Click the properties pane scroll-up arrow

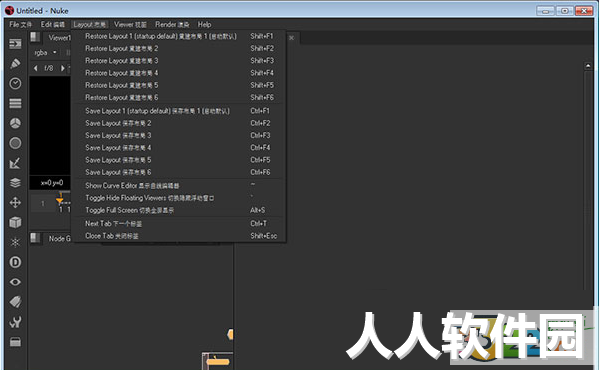click(588, 66)
